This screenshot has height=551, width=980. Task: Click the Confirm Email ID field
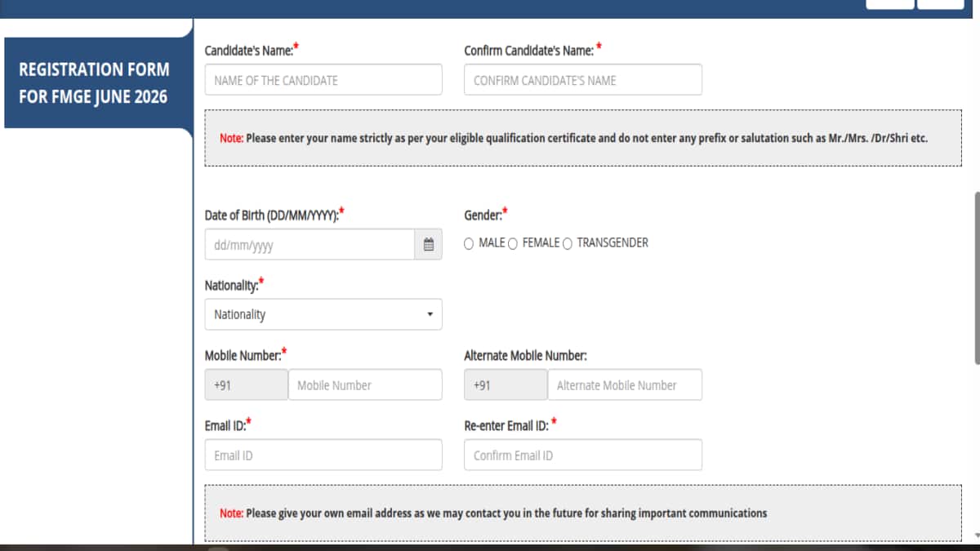point(582,455)
